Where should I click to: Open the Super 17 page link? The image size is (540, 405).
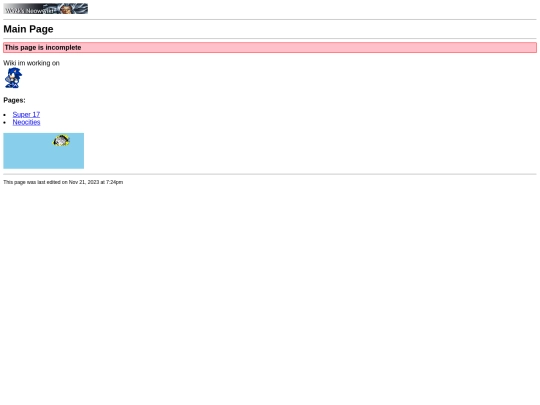[26, 114]
